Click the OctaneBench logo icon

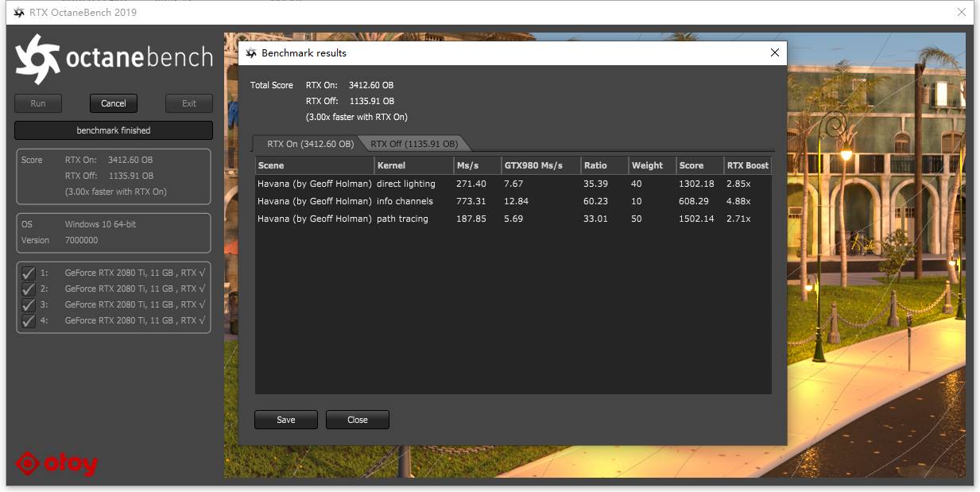pyautogui.click(x=37, y=60)
